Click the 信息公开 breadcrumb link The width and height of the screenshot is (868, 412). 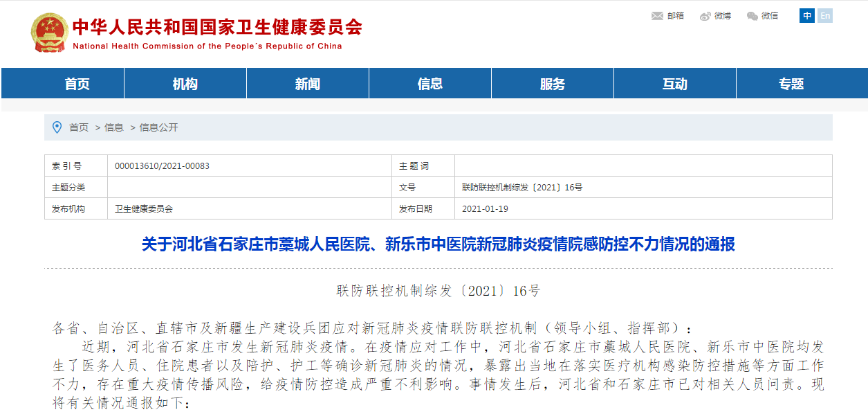coord(159,127)
